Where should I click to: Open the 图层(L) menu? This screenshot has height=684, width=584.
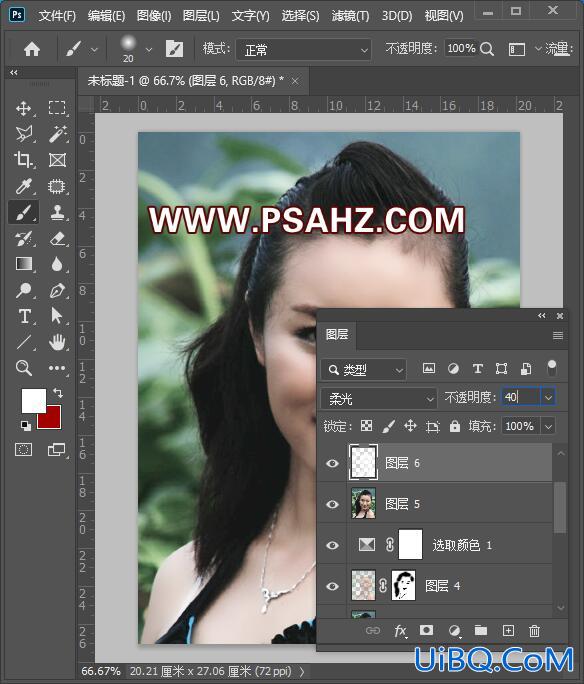tap(201, 16)
